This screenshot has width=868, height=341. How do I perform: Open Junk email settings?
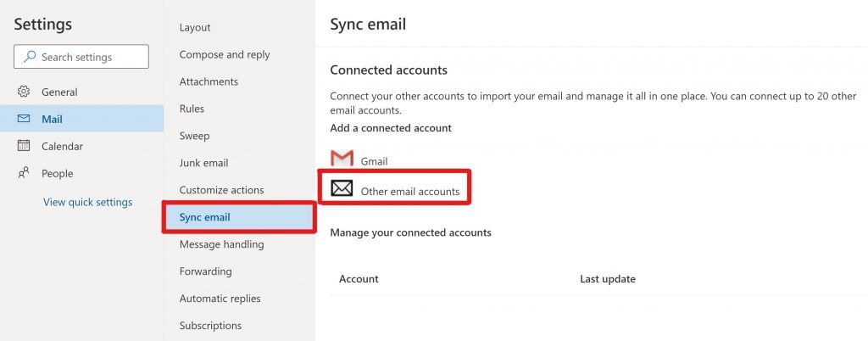(x=203, y=163)
